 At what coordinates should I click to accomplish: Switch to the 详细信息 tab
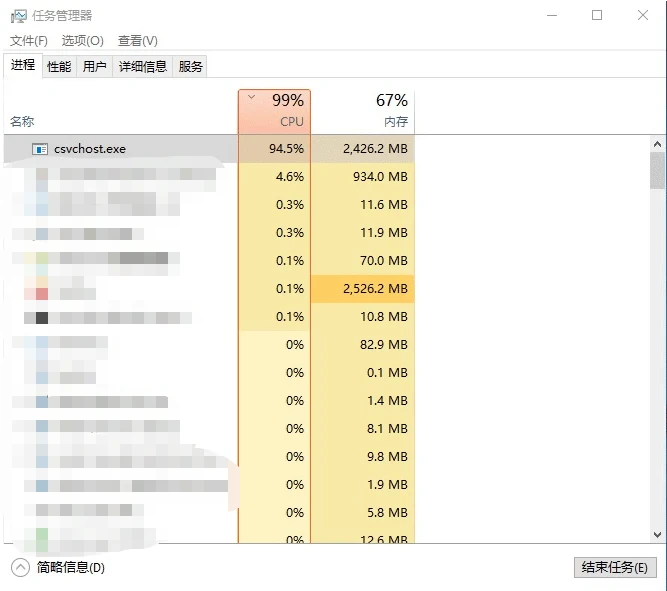(142, 66)
